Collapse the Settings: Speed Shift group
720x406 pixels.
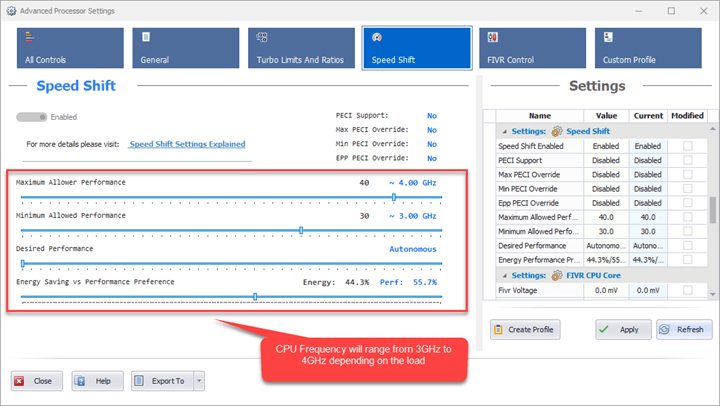tap(505, 132)
